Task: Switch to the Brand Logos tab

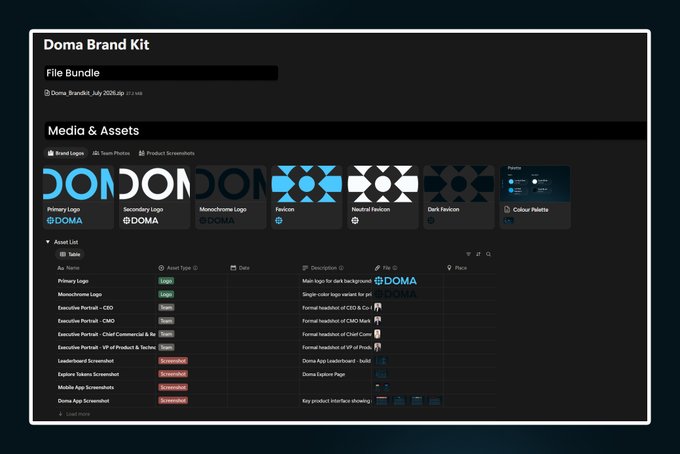Action: click(x=66, y=153)
